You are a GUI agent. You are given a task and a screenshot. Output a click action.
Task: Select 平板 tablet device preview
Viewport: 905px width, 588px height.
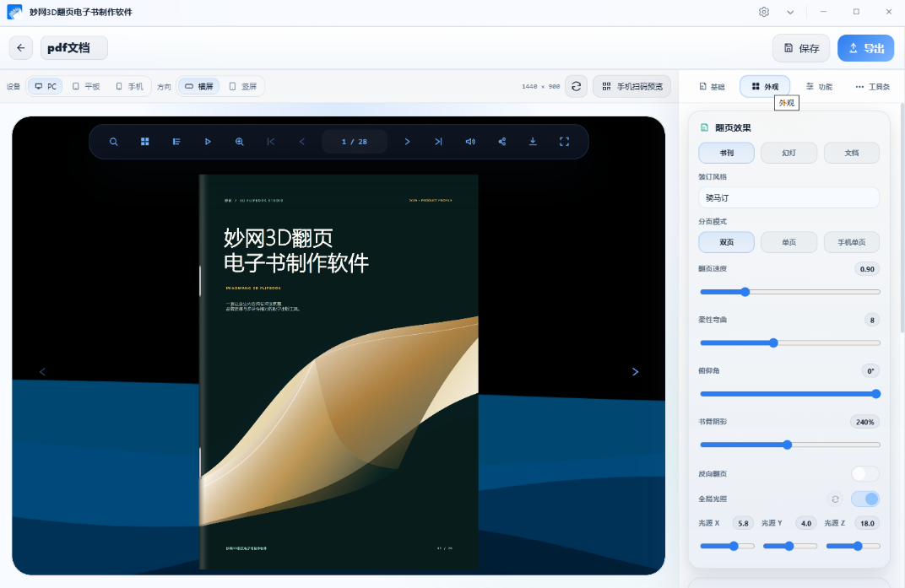point(86,87)
